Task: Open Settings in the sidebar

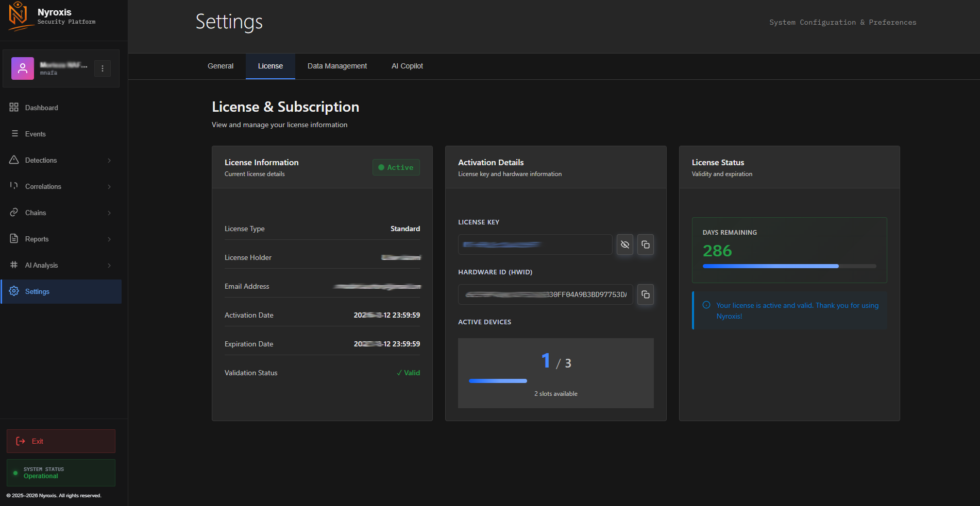Action: pos(61,291)
